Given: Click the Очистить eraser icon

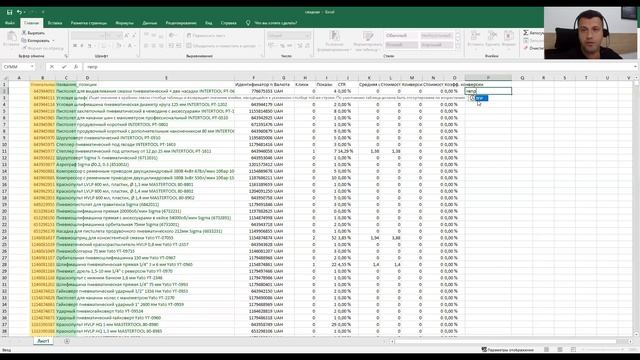Looking at the screenshot, I should pos(526,48).
